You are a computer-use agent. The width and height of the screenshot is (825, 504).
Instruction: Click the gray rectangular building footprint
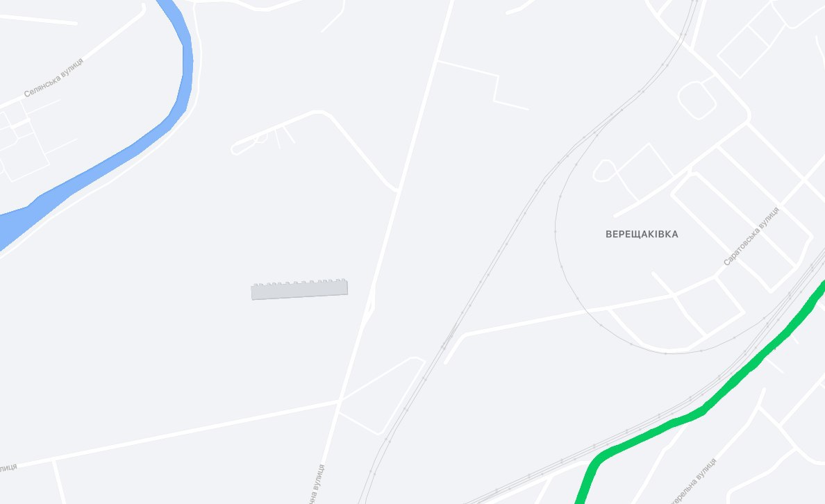tap(299, 289)
